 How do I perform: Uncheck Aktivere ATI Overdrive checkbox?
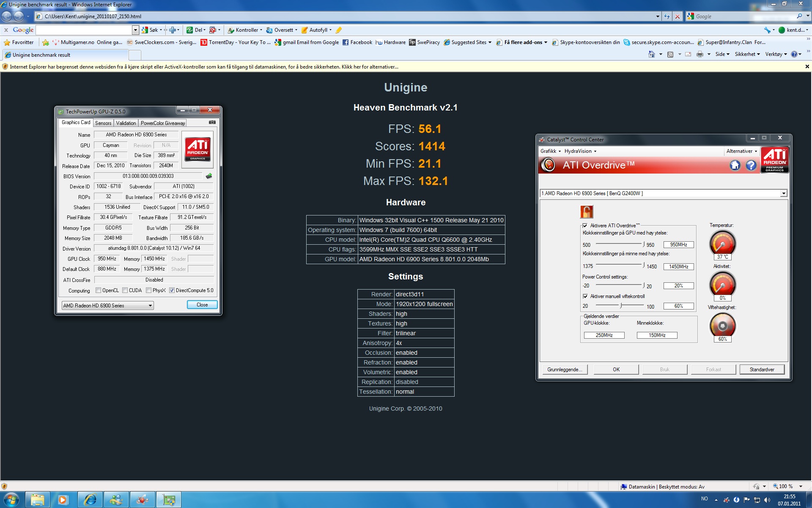pyautogui.click(x=585, y=226)
